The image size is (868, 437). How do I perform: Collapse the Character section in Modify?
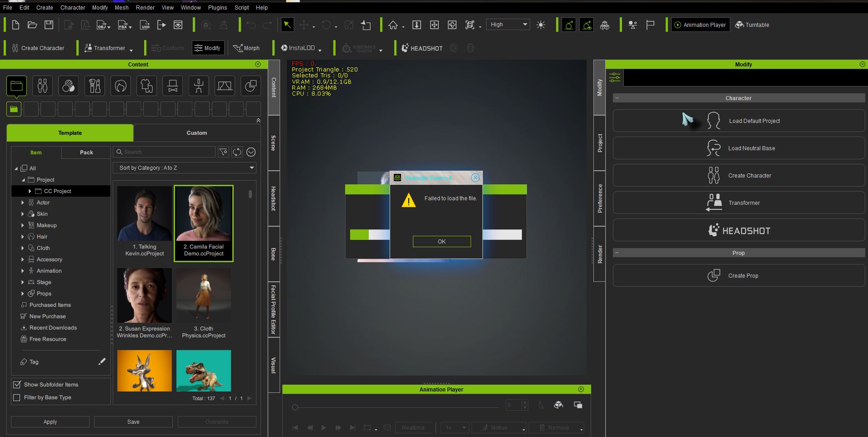tap(617, 98)
